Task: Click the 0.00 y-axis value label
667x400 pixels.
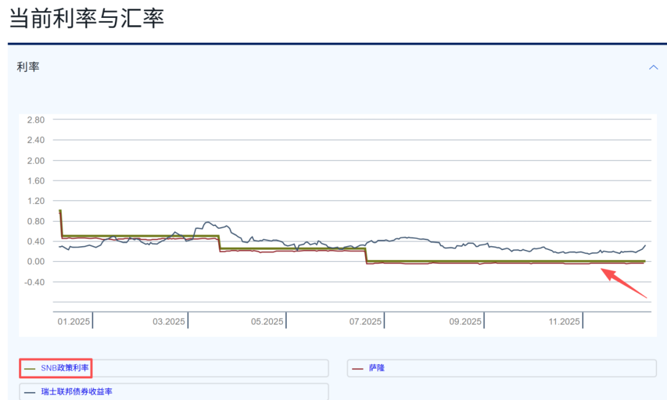Action: 36,261
